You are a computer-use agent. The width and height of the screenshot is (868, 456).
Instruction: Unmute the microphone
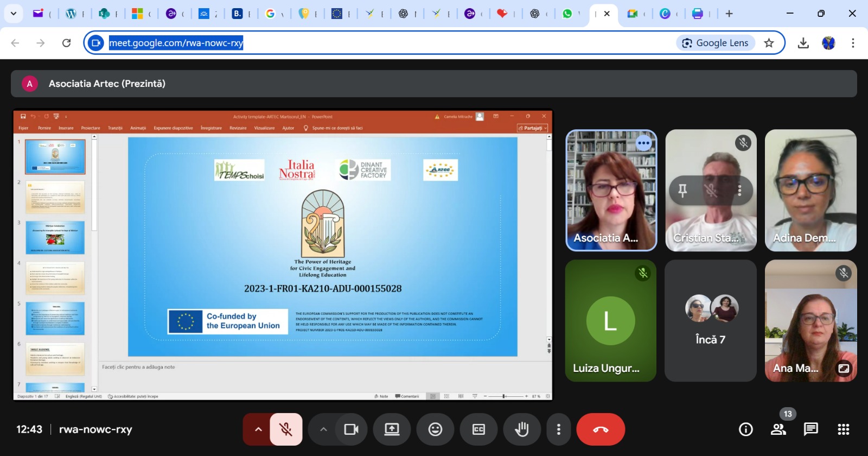coord(286,429)
